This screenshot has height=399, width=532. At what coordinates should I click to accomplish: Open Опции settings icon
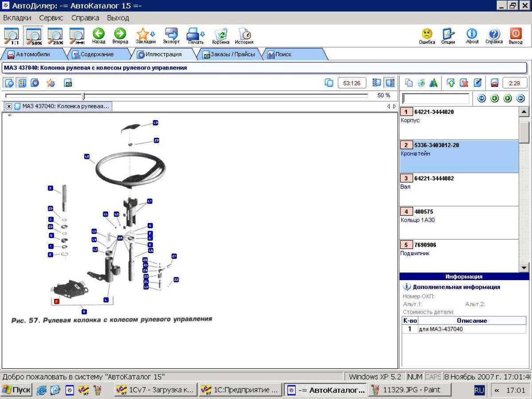pos(448,36)
